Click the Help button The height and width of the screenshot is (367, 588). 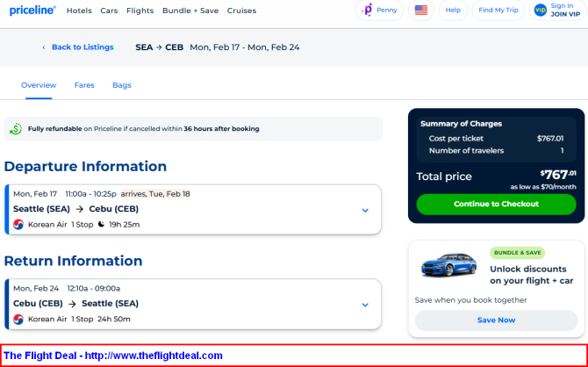click(453, 11)
